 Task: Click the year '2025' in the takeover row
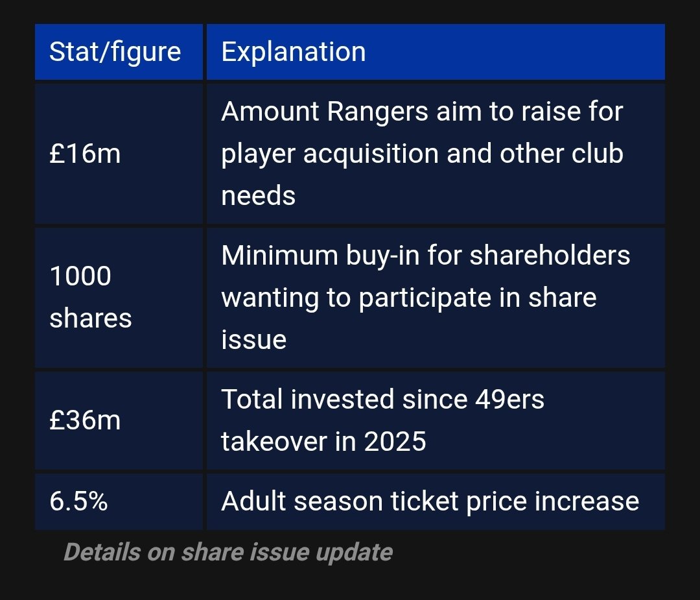pyautogui.click(x=395, y=442)
